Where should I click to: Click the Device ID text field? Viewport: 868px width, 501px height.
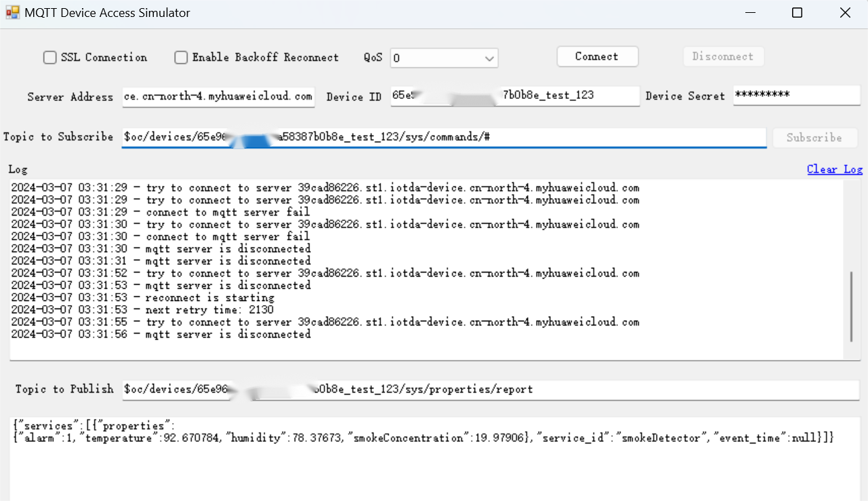pos(515,96)
